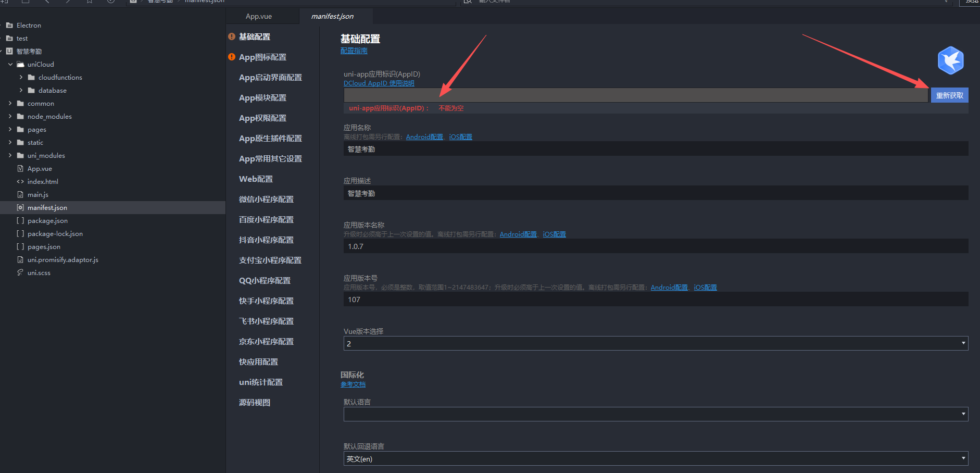The height and width of the screenshot is (473, 980).
Task: Open the DCloud AppID 使用说明 link
Action: point(379,83)
